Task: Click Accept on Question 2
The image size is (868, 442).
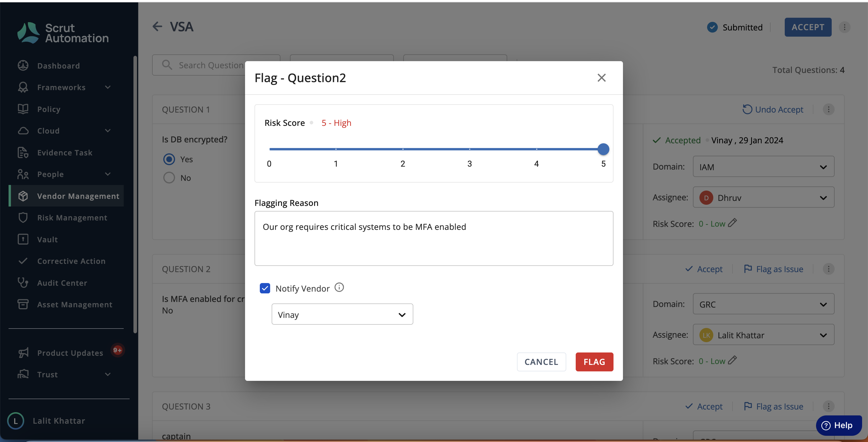Action: tap(704, 269)
